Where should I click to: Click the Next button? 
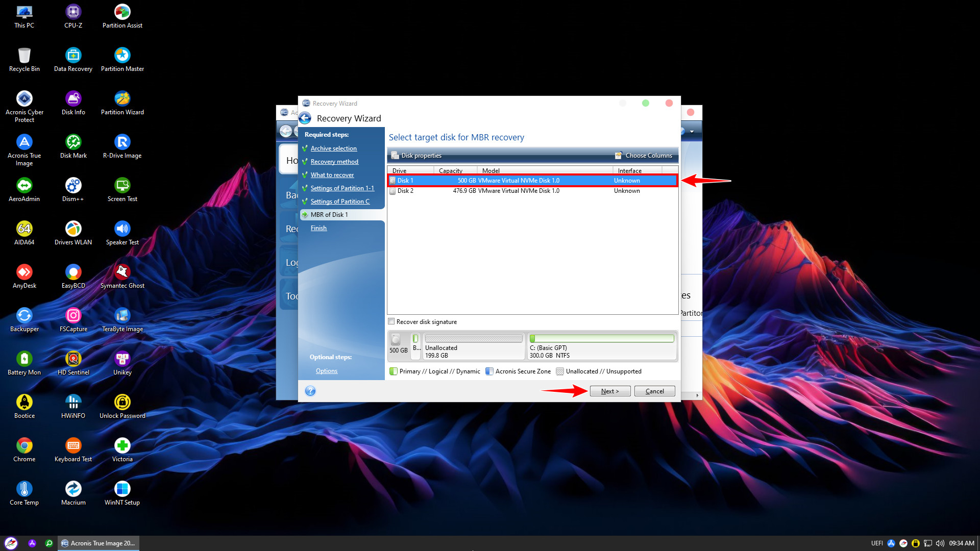(x=609, y=391)
